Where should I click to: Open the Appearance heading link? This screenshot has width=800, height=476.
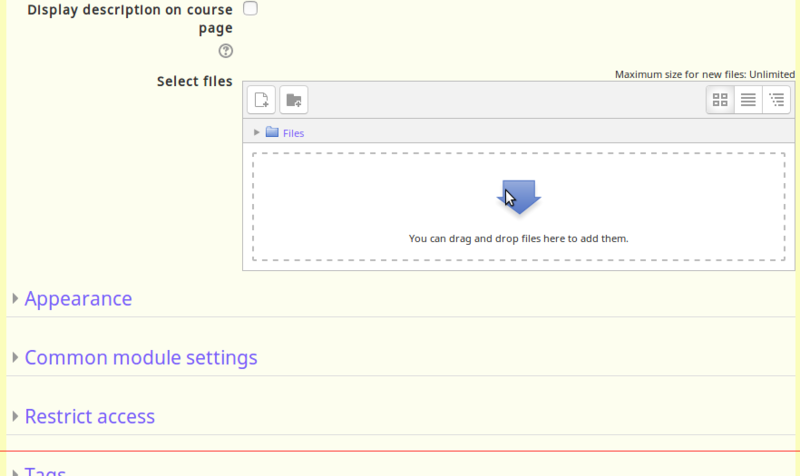pos(78,298)
